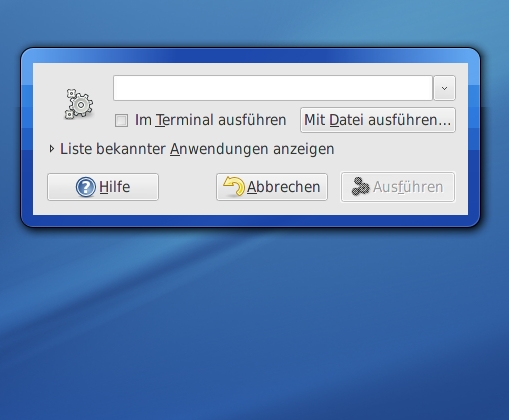Click the Mit Datei ausführen... button
509x420 pixels.
pyautogui.click(x=378, y=120)
